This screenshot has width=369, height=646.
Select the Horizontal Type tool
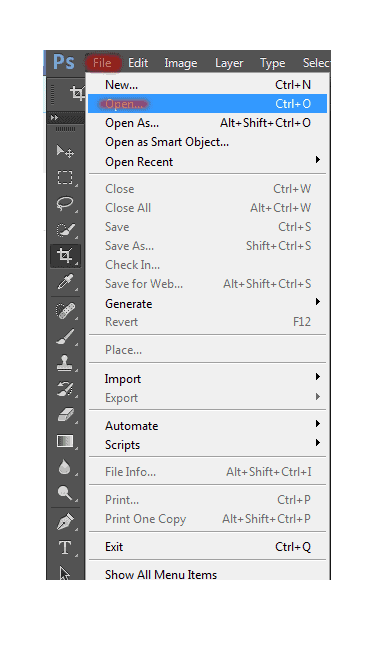tap(65, 548)
